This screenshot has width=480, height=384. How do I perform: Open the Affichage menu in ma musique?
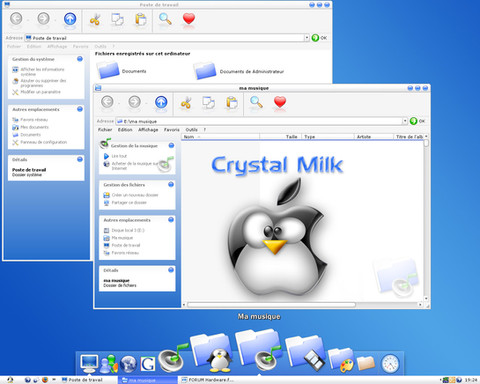(148, 130)
